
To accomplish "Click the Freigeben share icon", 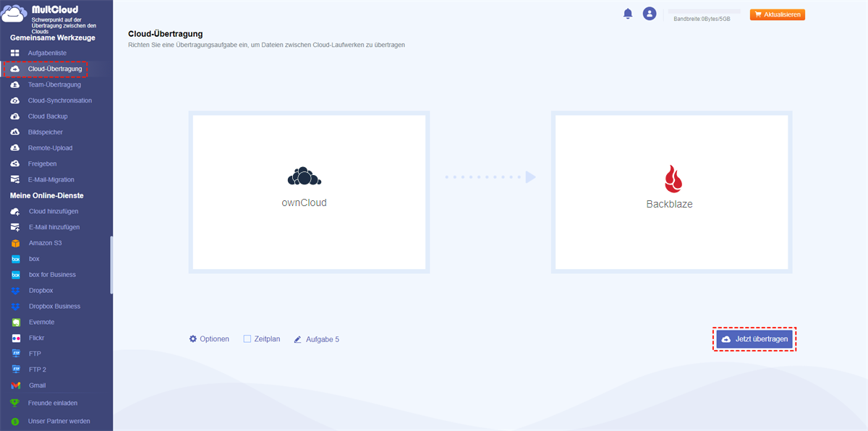I will pos(14,164).
